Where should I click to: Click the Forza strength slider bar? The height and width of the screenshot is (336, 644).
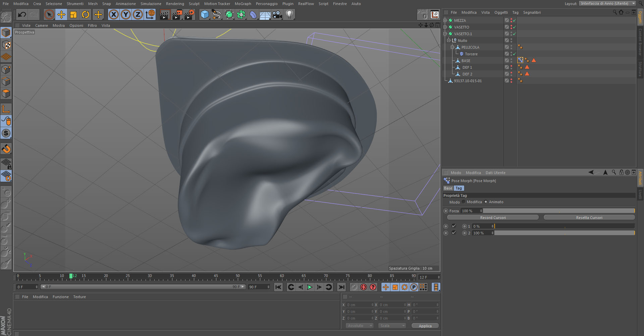559,211
